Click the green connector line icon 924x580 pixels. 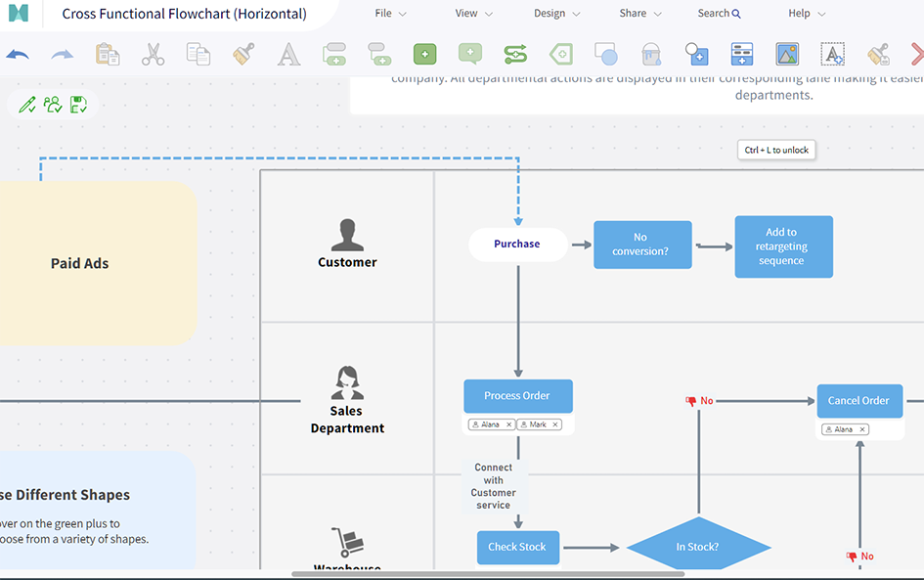point(515,55)
